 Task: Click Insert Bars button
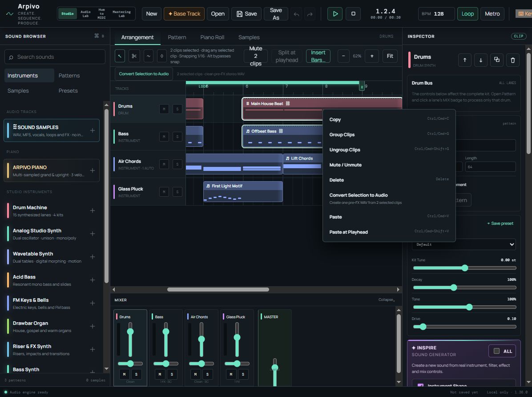[x=318, y=56]
